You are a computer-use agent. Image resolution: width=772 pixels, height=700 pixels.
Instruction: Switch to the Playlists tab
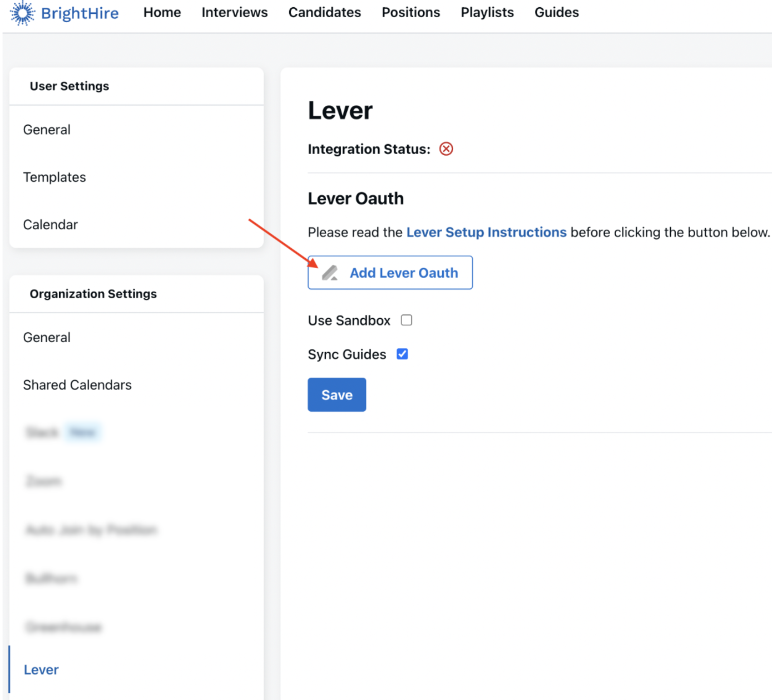(x=487, y=12)
